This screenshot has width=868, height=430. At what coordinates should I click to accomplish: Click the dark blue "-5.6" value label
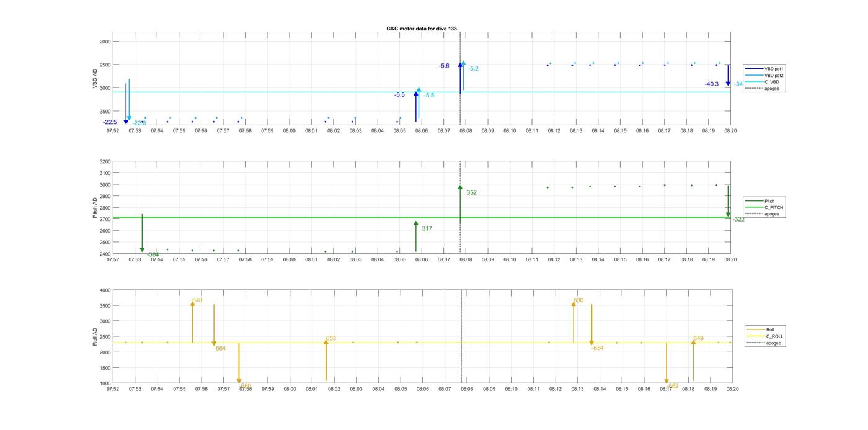click(x=444, y=66)
